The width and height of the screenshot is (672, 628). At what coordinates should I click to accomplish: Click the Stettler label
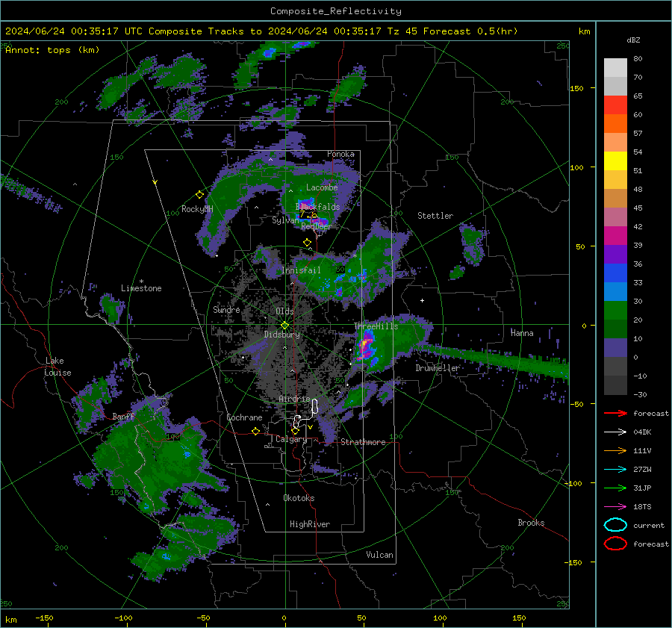tap(435, 216)
